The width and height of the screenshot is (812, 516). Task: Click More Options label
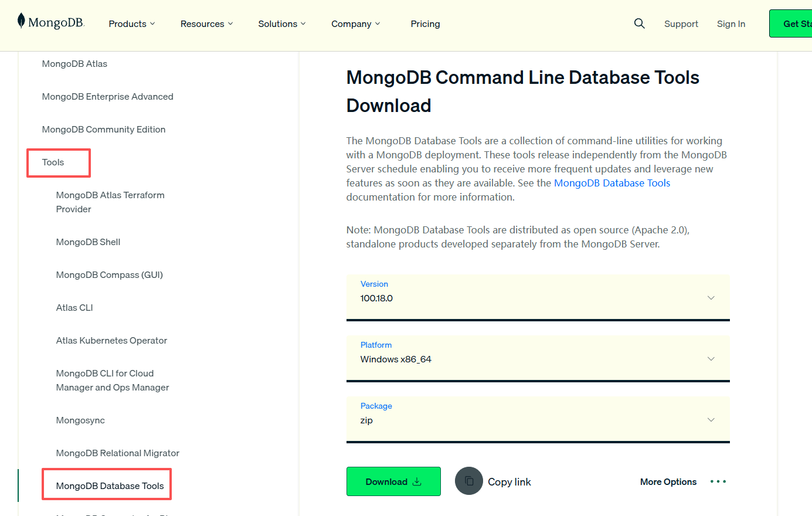tap(668, 482)
